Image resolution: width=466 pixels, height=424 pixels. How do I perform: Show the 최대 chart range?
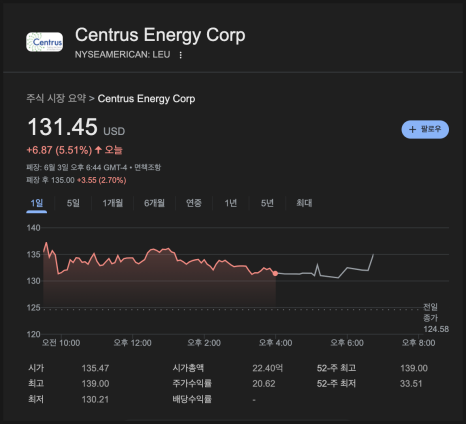tap(304, 203)
